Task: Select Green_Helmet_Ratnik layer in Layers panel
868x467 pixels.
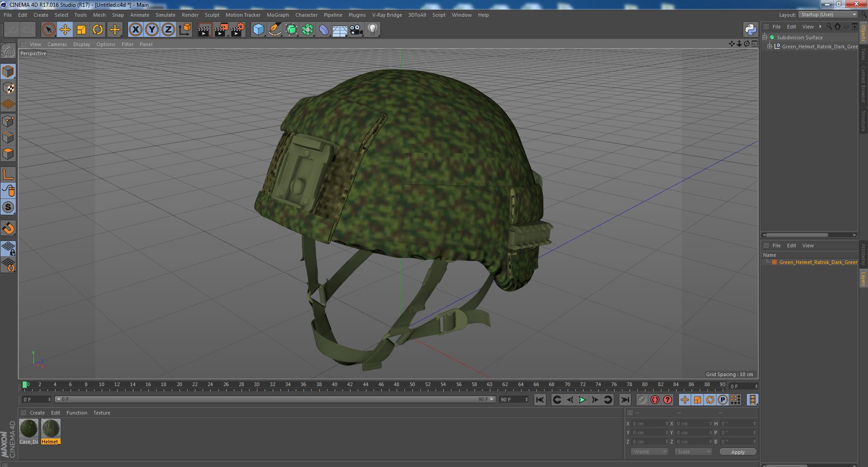Action: tap(818, 262)
